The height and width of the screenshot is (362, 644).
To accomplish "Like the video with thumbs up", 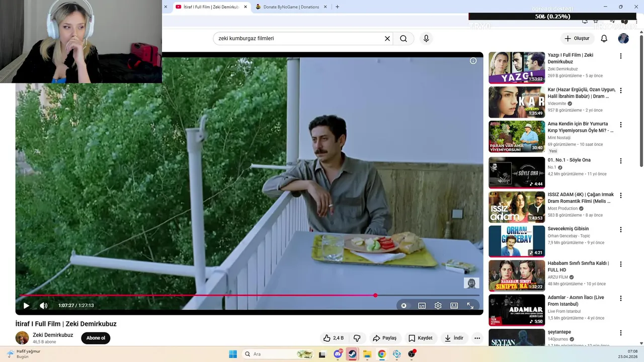I will pyautogui.click(x=334, y=338).
